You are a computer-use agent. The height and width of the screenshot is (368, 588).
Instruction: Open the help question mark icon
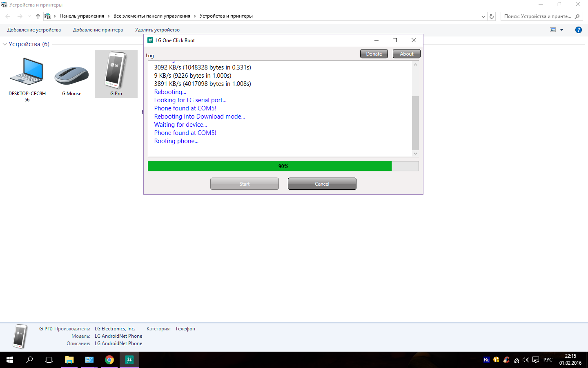[578, 30]
